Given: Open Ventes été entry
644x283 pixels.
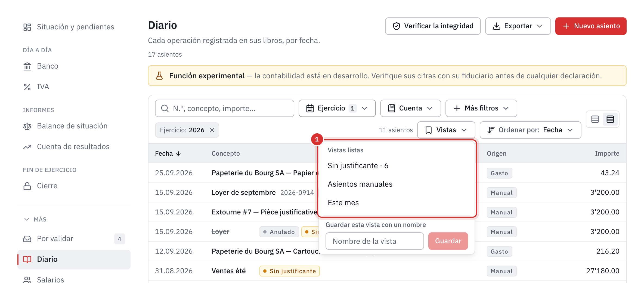Looking at the screenshot, I should coord(387,271).
